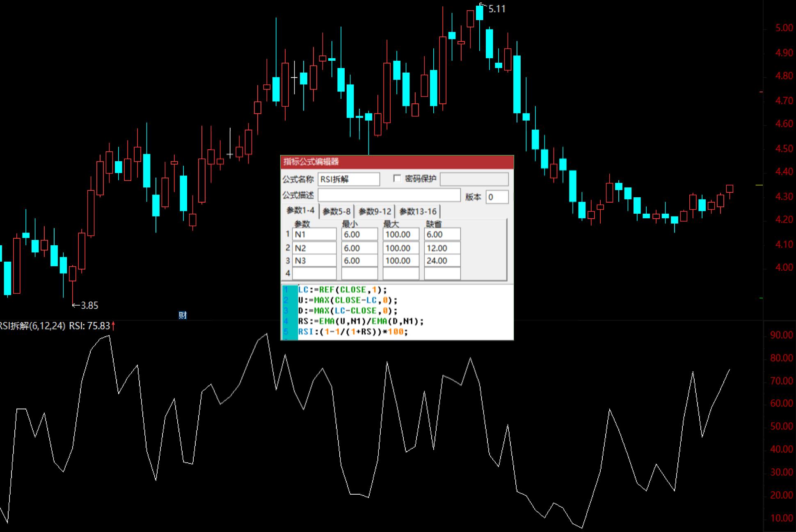Viewport: 796px width, 532px height.
Task: Click formula line D:=MAX(LC-CLOSE,0);
Action: coord(348,311)
